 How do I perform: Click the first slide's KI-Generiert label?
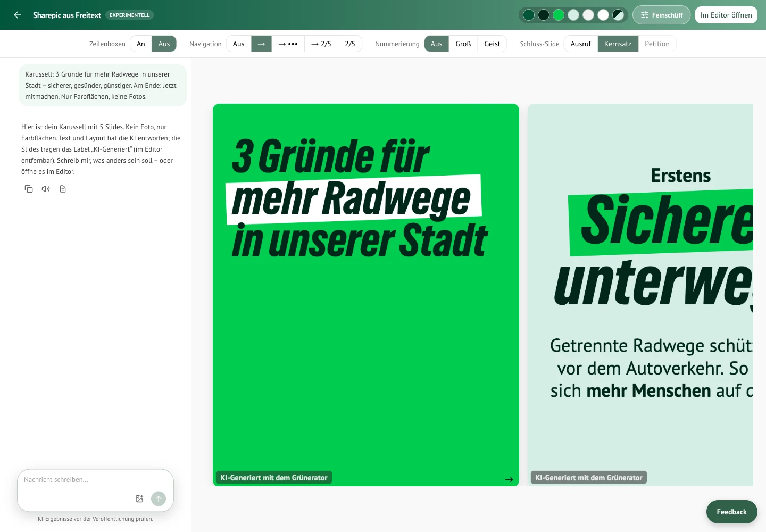click(x=274, y=478)
